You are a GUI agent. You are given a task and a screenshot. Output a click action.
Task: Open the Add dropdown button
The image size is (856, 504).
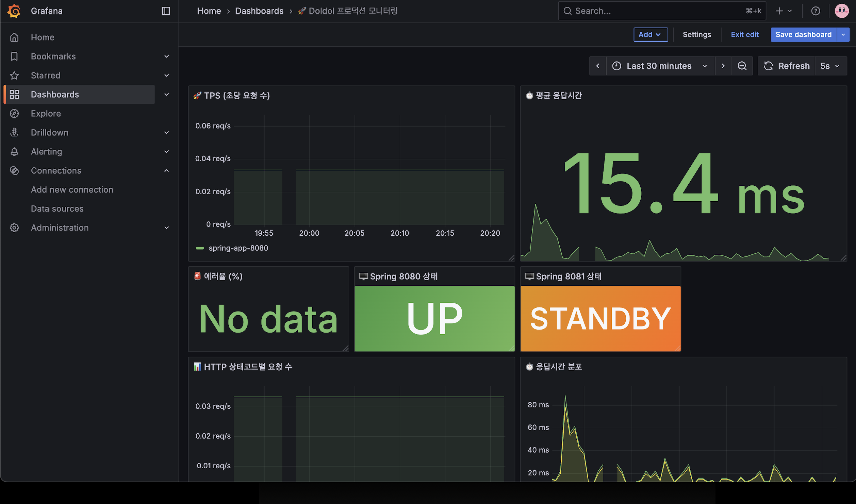[x=650, y=35]
